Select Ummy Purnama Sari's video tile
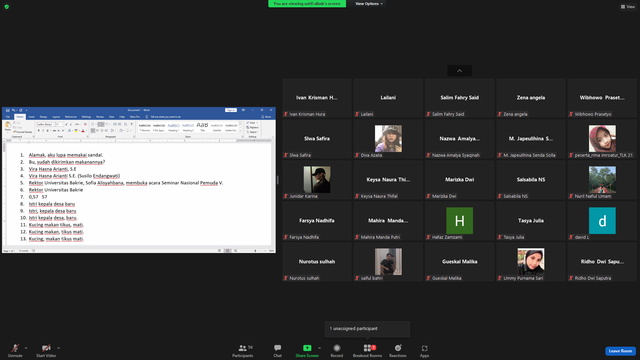640x360 pixels. [x=531, y=262]
